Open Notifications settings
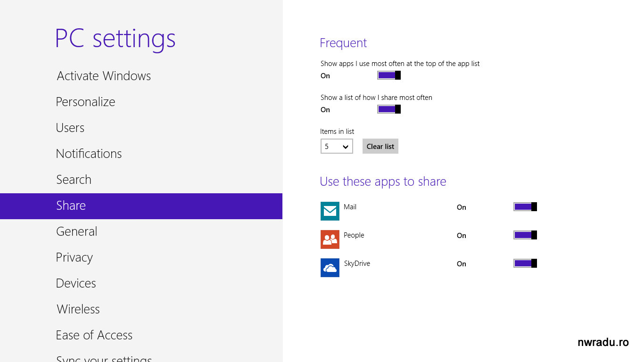Viewport: 644px width, 362px height. 89,154
